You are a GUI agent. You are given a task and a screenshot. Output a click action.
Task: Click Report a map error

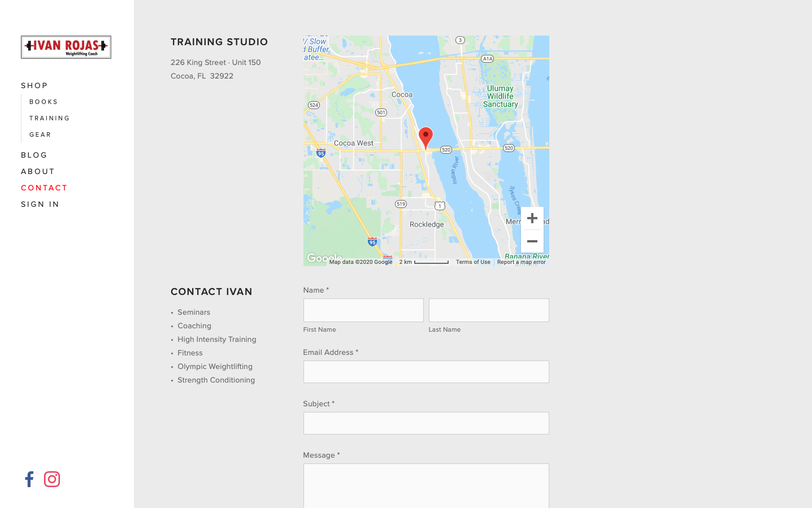point(521,262)
